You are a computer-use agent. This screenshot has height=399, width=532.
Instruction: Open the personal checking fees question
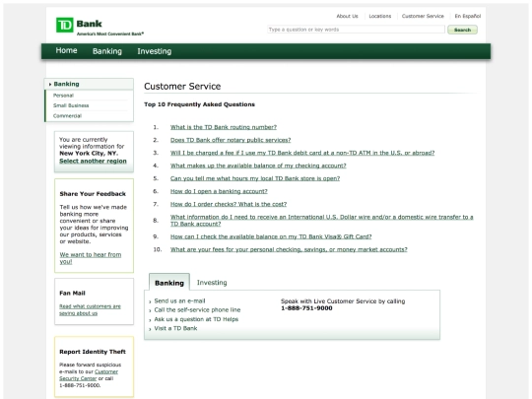(x=289, y=249)
